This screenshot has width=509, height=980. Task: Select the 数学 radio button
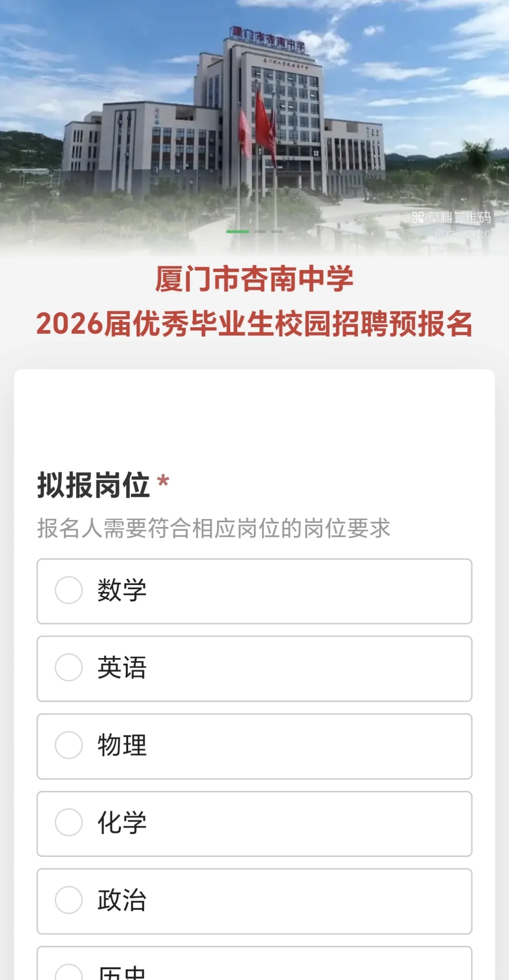pyautogui.click(x=69, y=590)
